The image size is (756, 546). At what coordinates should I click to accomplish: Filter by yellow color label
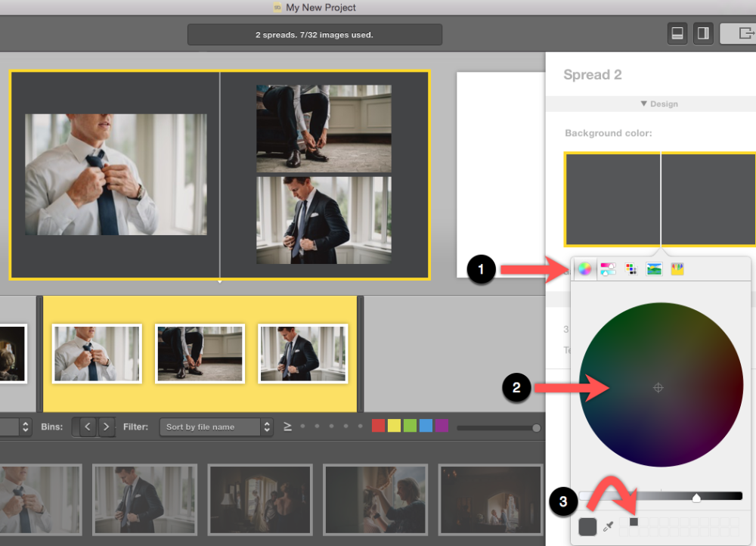pos(395,426)
